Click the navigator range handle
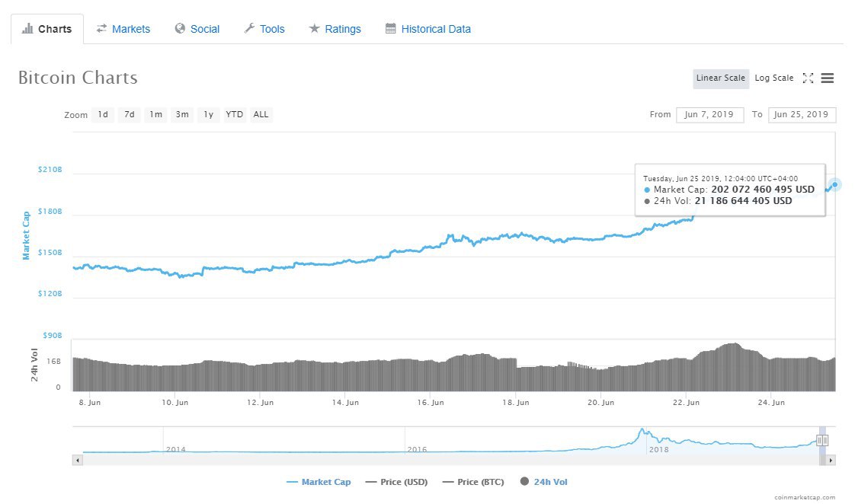This screenshot has height=504, width=855. (x=822, y=440)
